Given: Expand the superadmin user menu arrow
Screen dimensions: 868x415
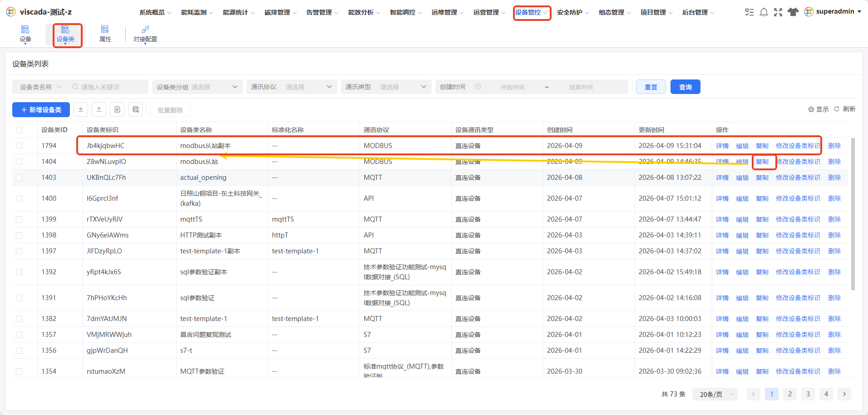Looking at the screenshot, I should (x=859, y=12).
